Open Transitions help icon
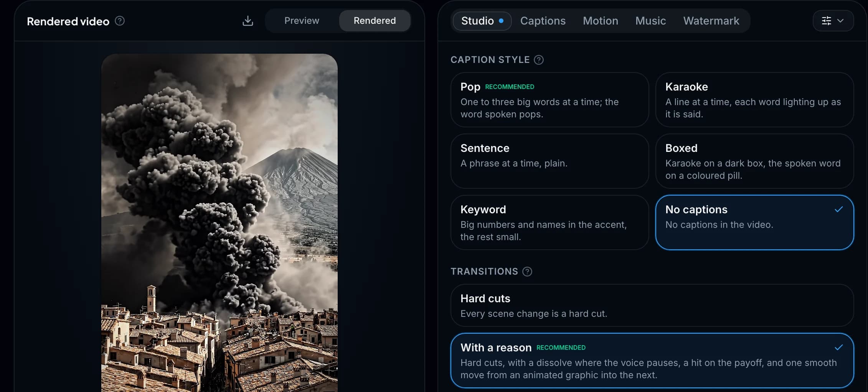 (527, 272)
